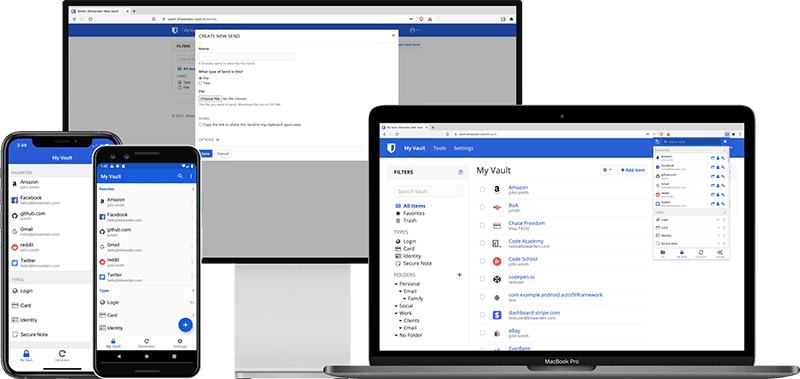Click Cancel in the Create New Send dialog
The width and height of the screenshot is (800, 379).
point(222,154)
